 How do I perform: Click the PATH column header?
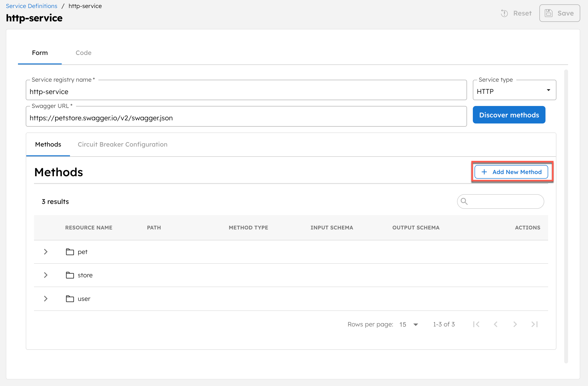coord(154,228)
